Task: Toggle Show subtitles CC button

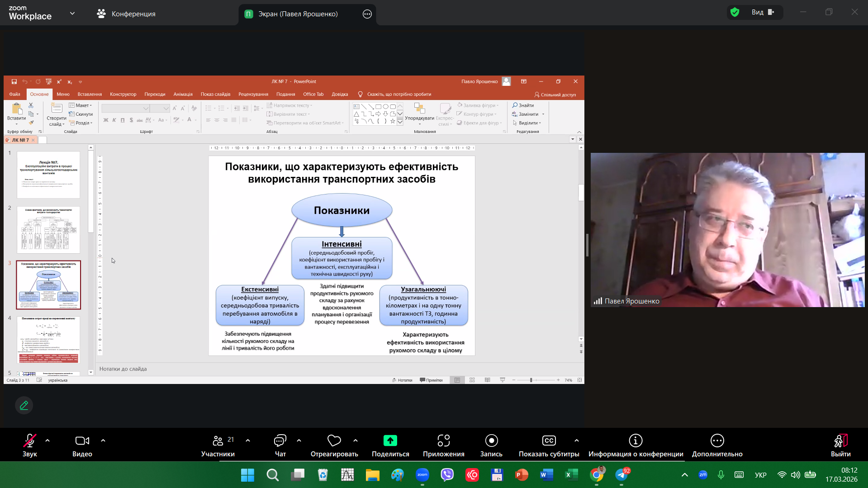Action: [549, 441]
